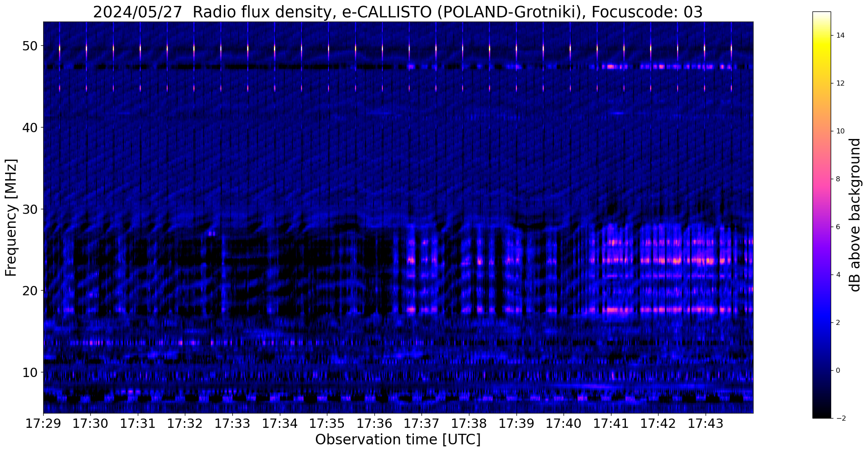The width and height of the screenshot is (868, 452).
Task: Click the 17:41 time tick label
Action: click(x=611, y=424)
